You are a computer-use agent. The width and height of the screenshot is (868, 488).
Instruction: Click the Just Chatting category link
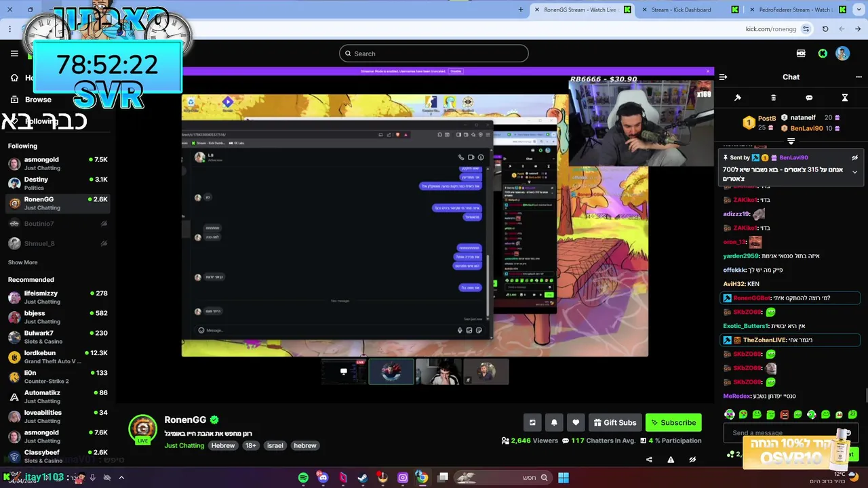pos(184,445)
